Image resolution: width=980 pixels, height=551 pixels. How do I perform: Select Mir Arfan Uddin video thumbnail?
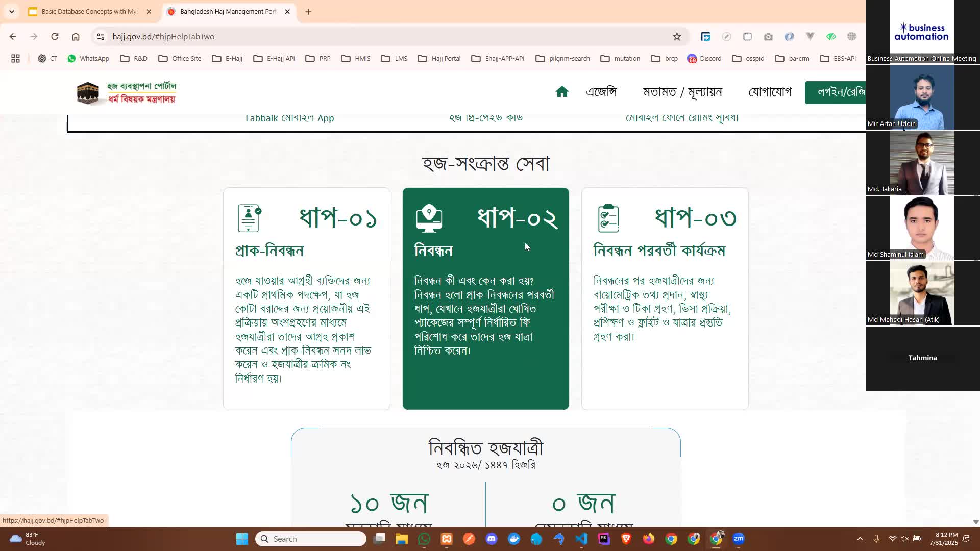tap(922, 97)
